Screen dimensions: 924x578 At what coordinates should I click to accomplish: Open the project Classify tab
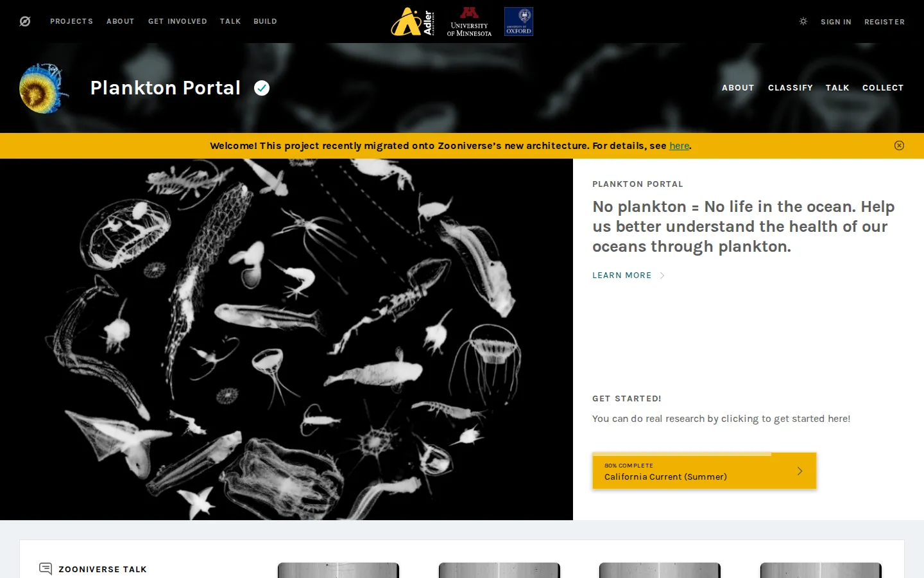(x=791, y=87)
